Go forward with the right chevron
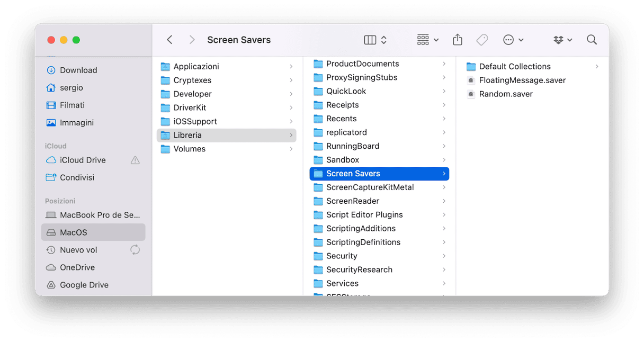 [x=192, y=40]
